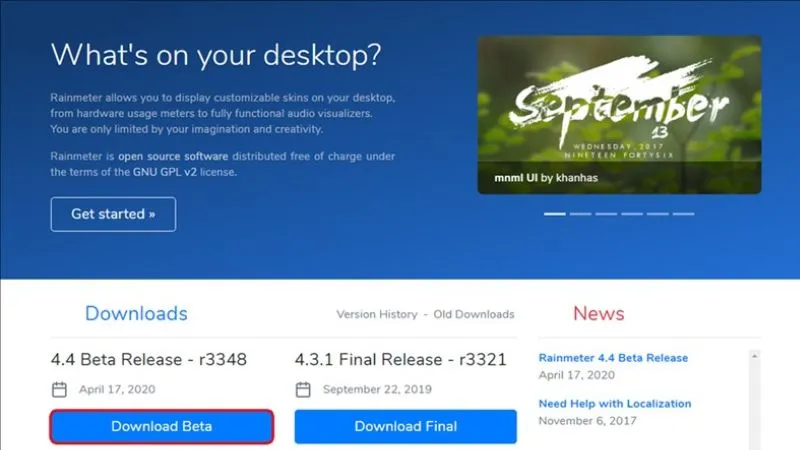Select the third carousel slide indicator
800x450 pixels.
point(606,214)
